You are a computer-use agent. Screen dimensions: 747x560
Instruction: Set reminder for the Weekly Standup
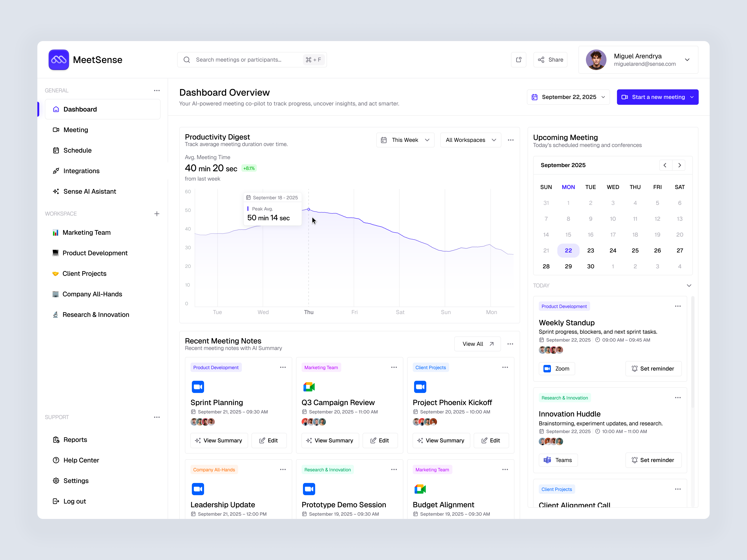[653, 368]
